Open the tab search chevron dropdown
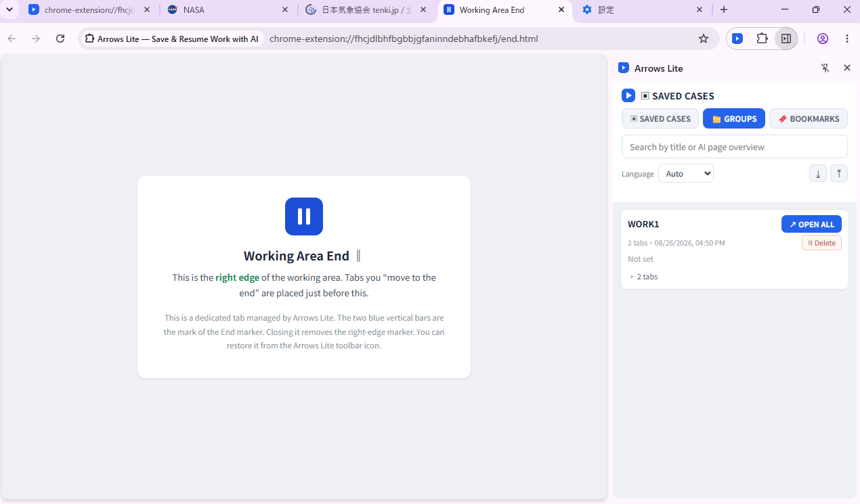The width and height of the screenshot is (860, 504). coord(9,9)
